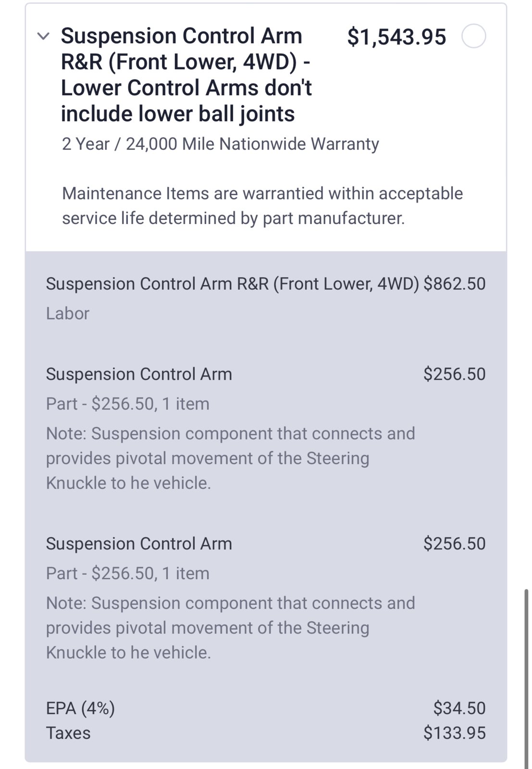The height and width of the screenshot is (769, 532).
Task: Click second part's 'Part - $256.50, 1 item' text
Action: 128,573
